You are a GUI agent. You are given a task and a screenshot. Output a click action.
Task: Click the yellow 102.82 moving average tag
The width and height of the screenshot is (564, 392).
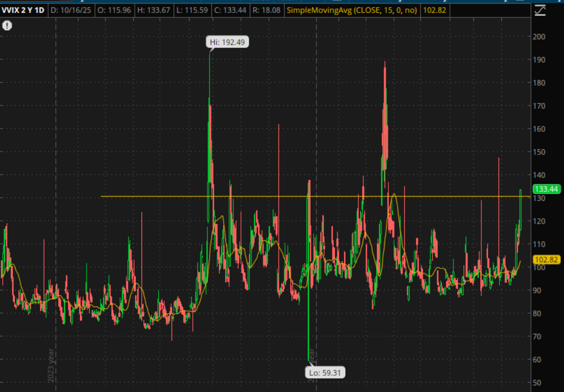point(546,260)
